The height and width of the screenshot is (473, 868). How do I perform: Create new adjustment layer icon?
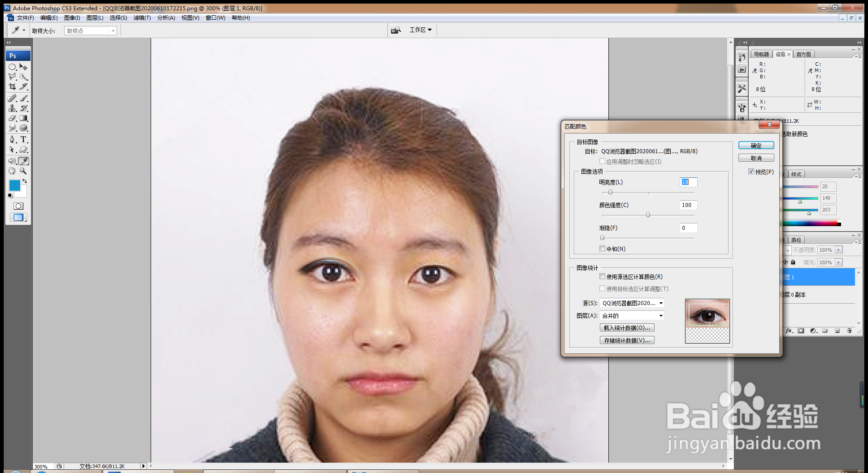pos(813,331)
